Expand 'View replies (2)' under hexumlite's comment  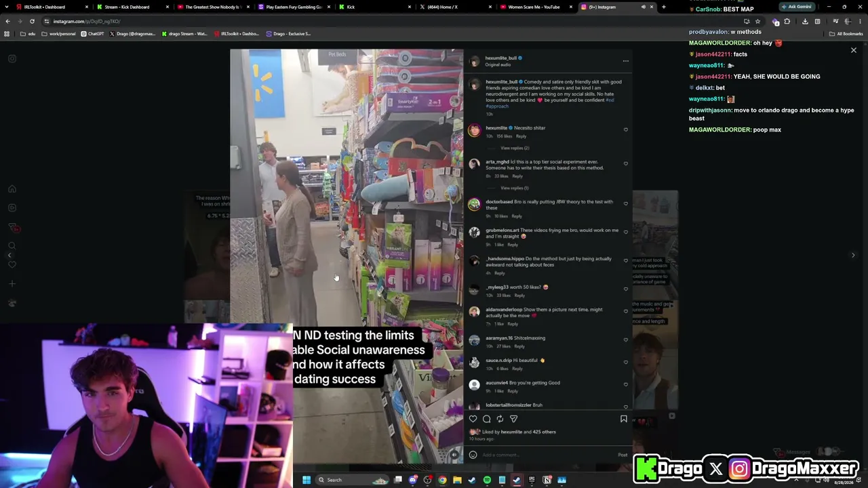click(x=515, y=148)
